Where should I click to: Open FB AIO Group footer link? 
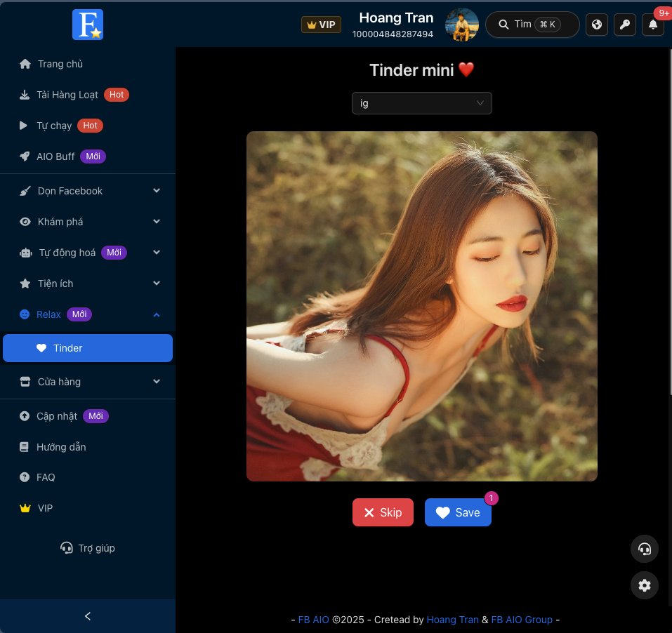tap(522, 620)
